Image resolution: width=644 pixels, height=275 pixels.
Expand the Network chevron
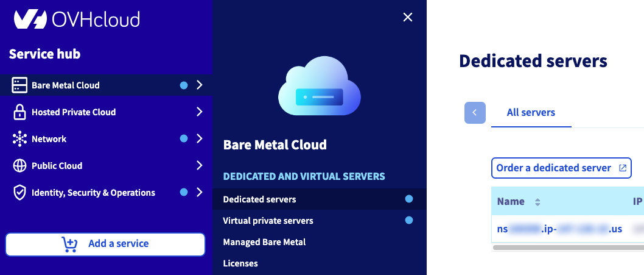pyautogui.click(x=199, y=139)
